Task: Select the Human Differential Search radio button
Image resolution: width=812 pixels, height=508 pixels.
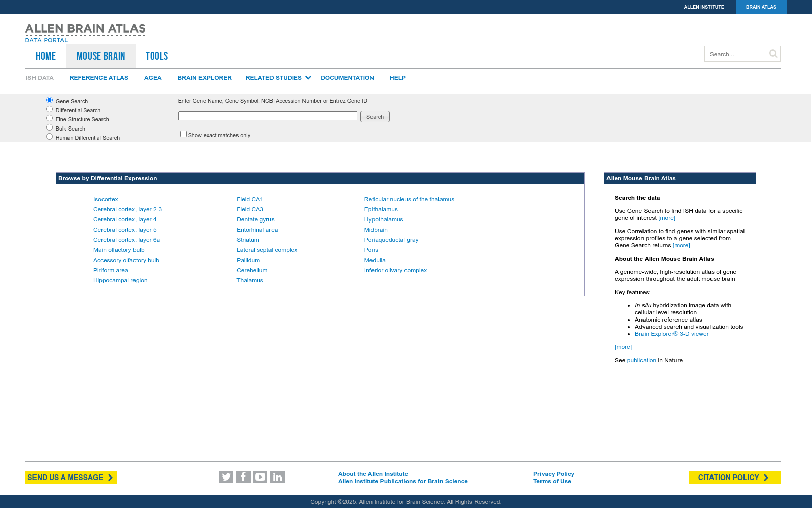Action: (49, 137)
